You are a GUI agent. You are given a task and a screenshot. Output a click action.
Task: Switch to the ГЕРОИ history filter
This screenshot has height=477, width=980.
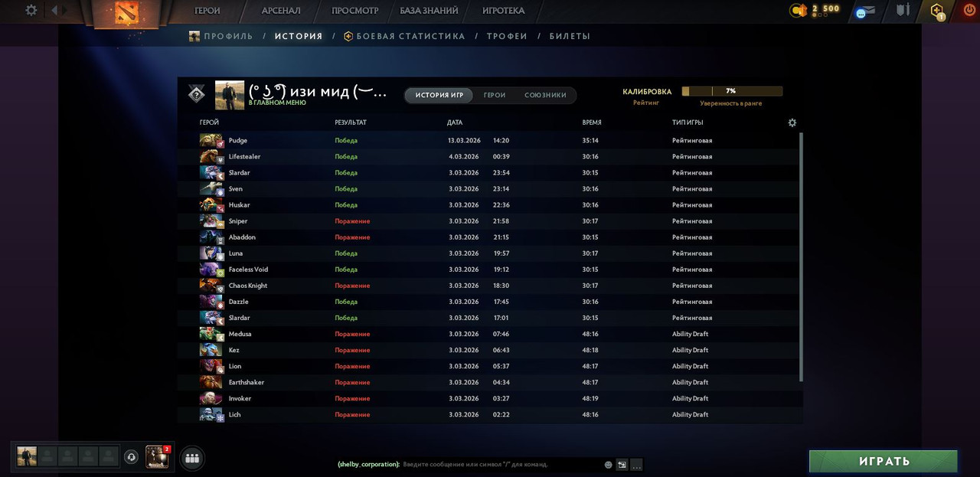point(495,95)
